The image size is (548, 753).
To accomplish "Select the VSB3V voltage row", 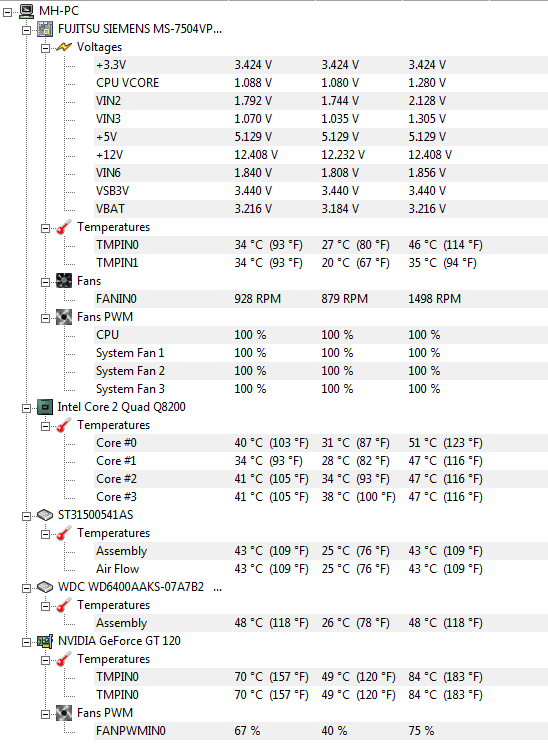I will point(321,191).
